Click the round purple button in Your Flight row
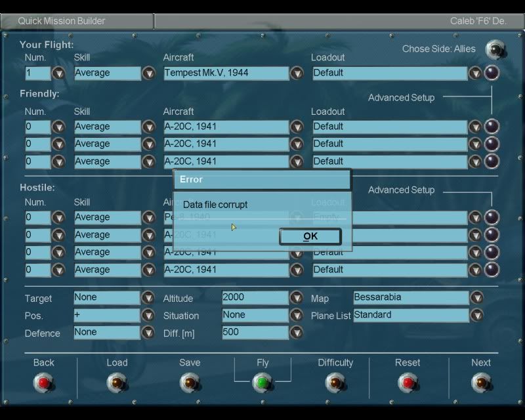Viewport: 525px width, 420px height. (x=492, y=73)
